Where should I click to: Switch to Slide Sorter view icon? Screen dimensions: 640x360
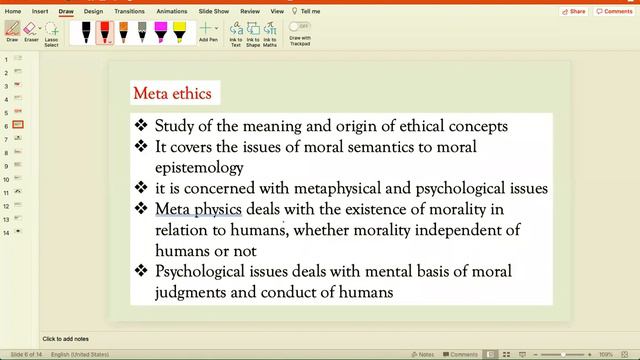point(507,355)
